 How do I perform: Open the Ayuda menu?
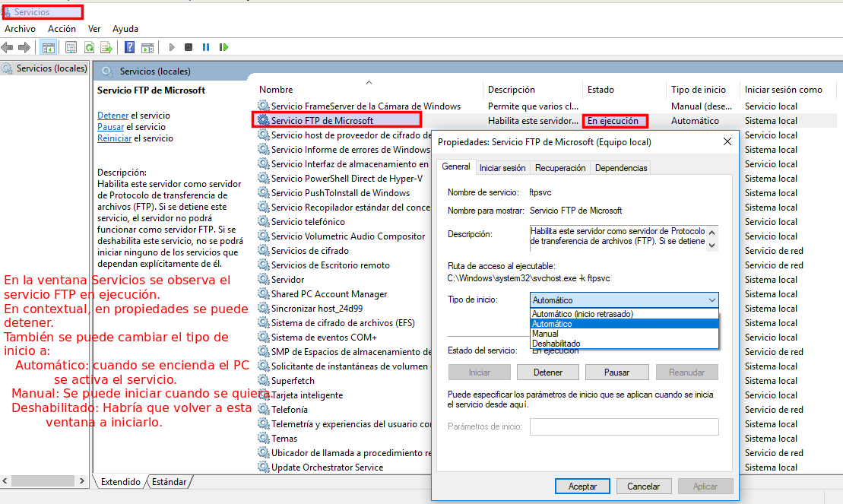pos(125,29)
